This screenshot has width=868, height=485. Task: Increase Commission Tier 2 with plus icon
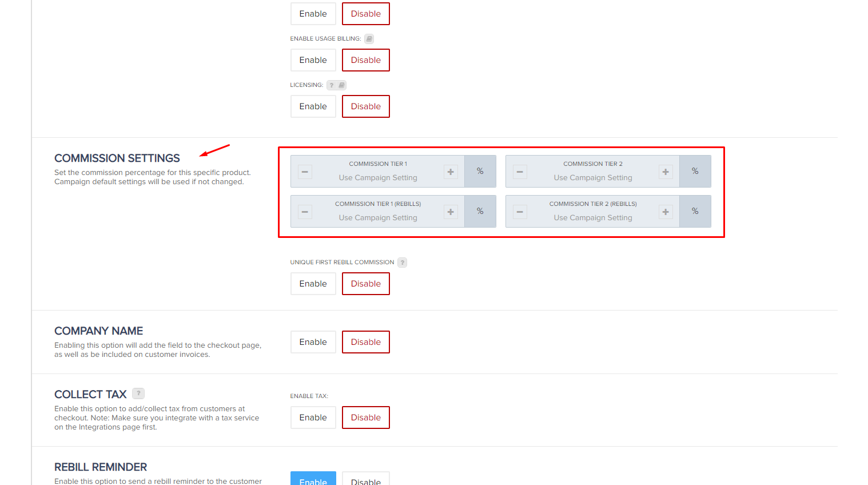coord(666,172)
